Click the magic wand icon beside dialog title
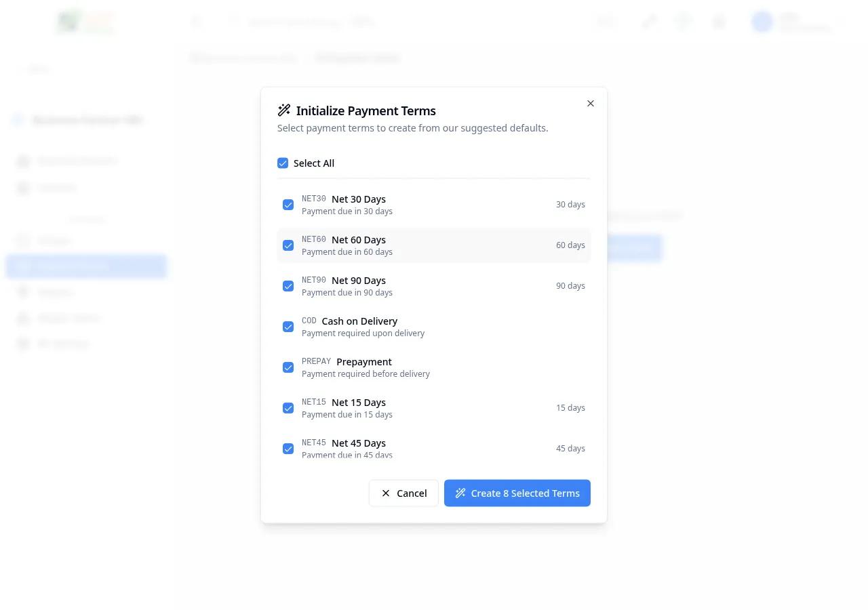Viewport: 868px width, 610px height. (283, 110)
